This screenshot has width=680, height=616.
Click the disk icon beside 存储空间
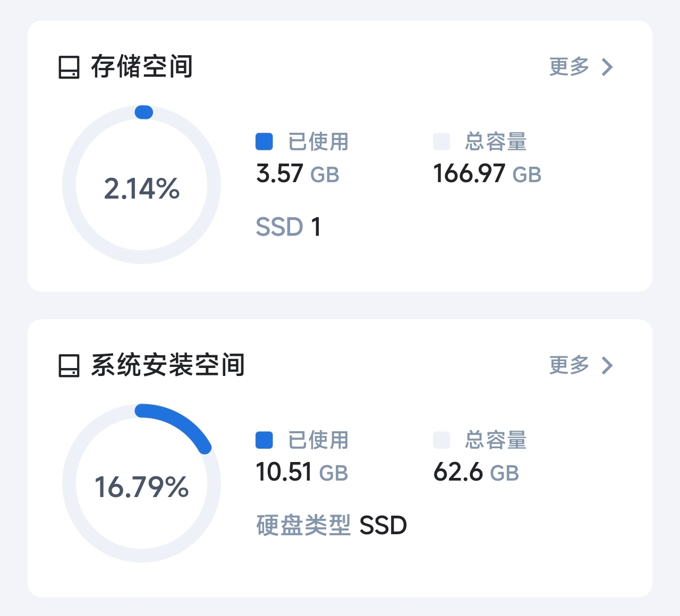[69, 67]
